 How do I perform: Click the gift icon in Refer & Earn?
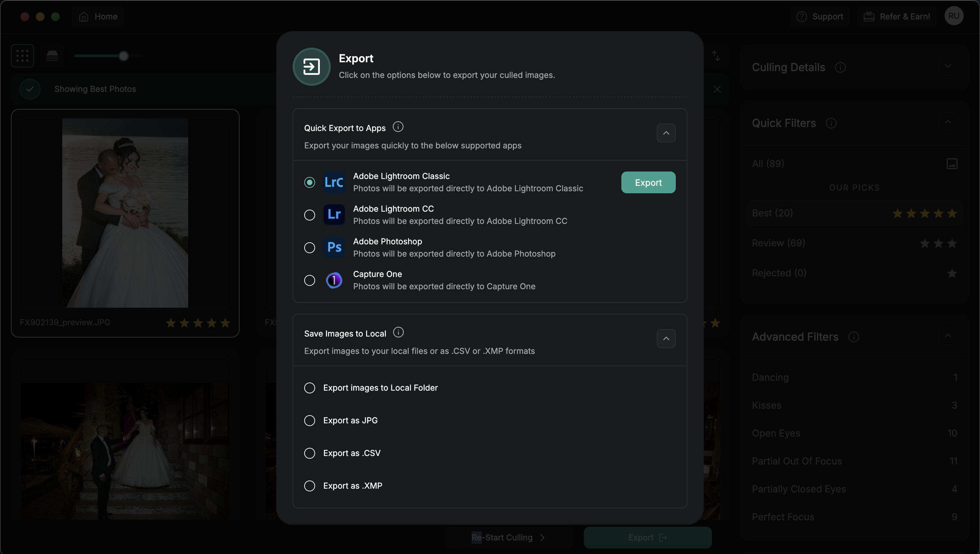(869, 17)
